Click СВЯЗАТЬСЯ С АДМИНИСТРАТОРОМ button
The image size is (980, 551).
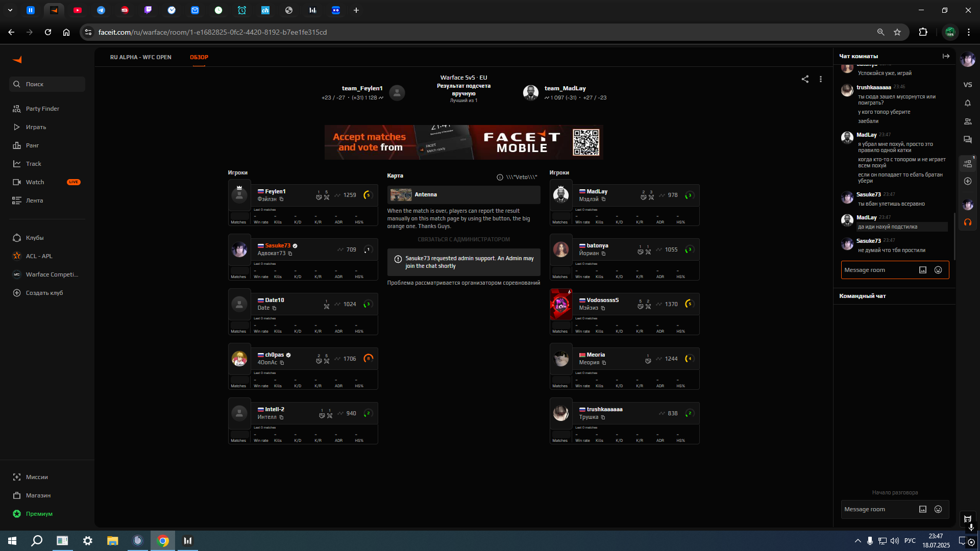463,239
